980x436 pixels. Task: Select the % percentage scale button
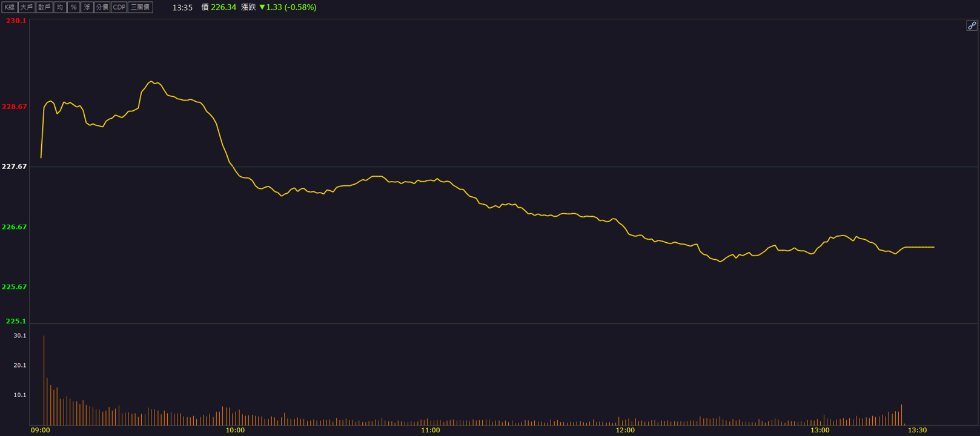point(73,7)
